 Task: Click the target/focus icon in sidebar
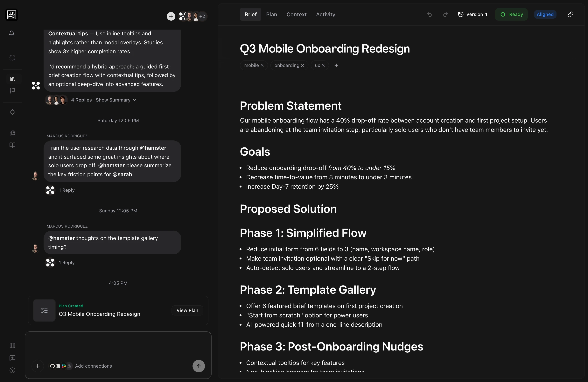12,112
